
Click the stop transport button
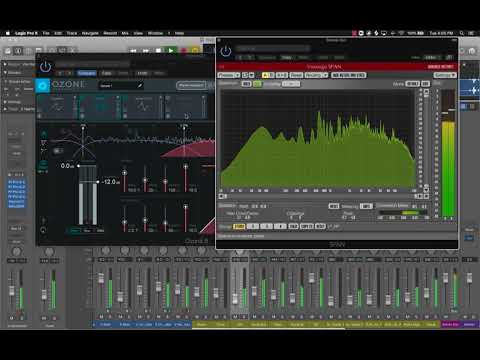158,51
